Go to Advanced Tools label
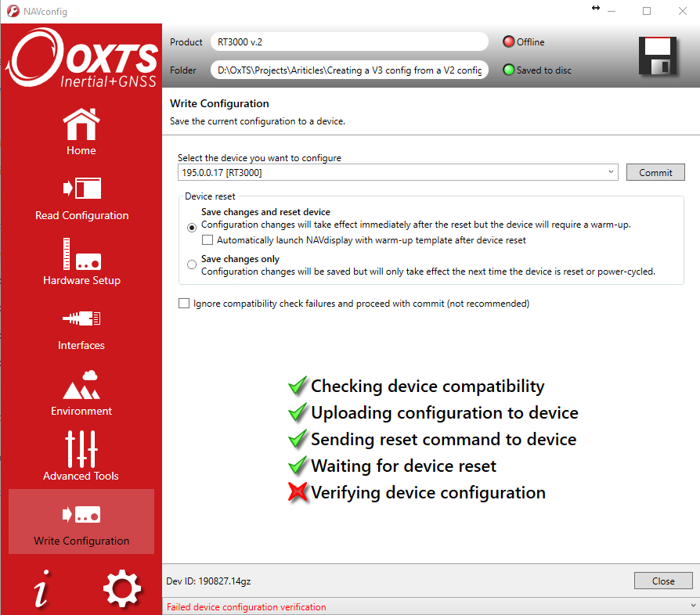Image resolution: width=700 pixels, height=615 pixels. tap(81, 476)
